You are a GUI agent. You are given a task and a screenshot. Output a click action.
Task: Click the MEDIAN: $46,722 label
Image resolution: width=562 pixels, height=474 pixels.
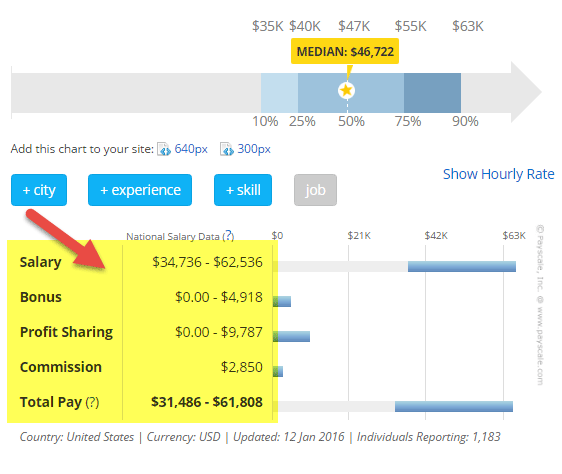coord(345,51)
